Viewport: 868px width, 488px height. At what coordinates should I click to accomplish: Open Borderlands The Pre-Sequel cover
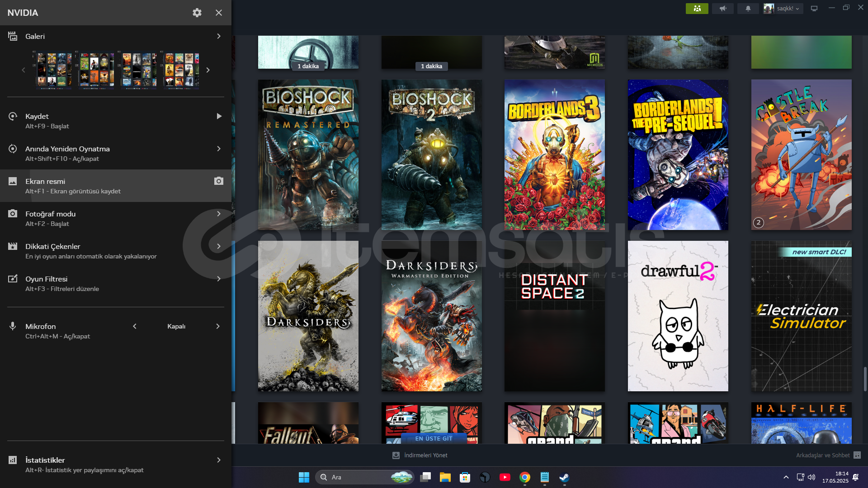pyautogui.click(x=678, y=155)
